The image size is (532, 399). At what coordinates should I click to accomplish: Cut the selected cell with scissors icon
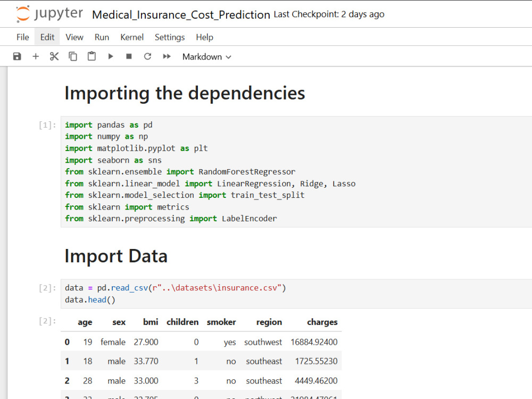[x=54, y=56]
